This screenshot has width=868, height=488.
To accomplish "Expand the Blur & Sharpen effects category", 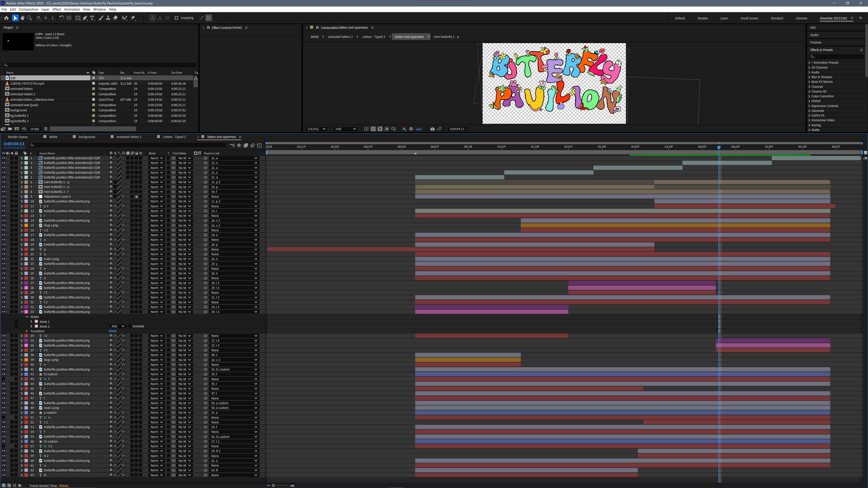I will (809, 77).
